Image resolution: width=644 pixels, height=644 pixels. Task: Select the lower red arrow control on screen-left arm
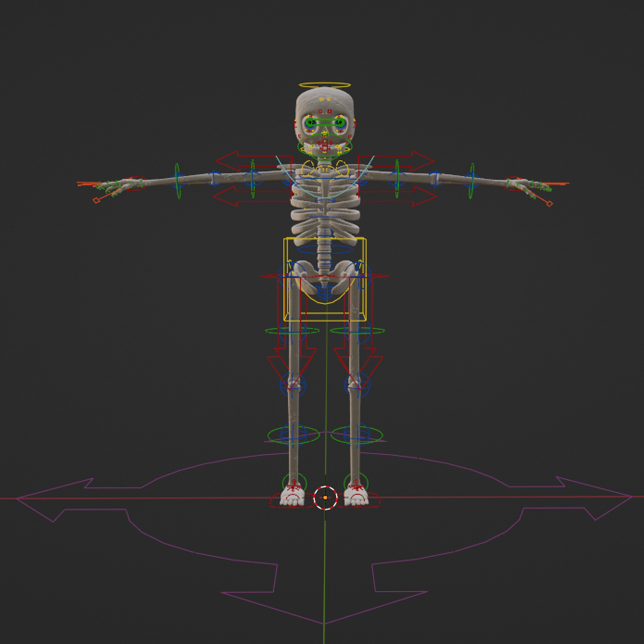click(x=252, y=196)
